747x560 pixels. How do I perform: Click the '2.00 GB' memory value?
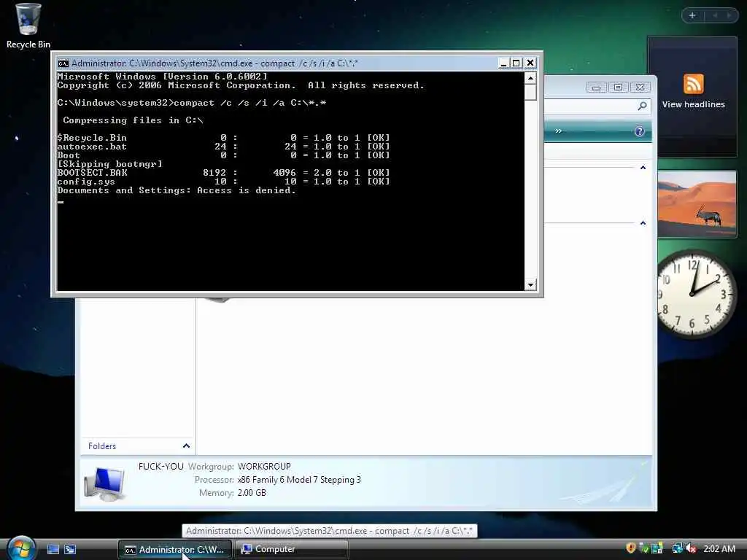pos(252,493)
